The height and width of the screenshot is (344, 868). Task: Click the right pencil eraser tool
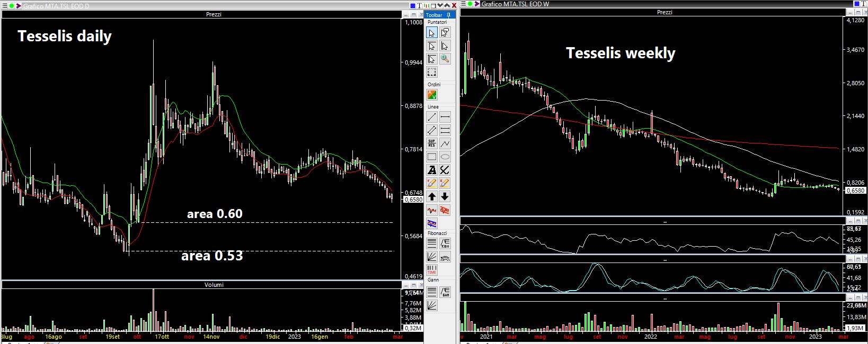(x=445, y=183)
